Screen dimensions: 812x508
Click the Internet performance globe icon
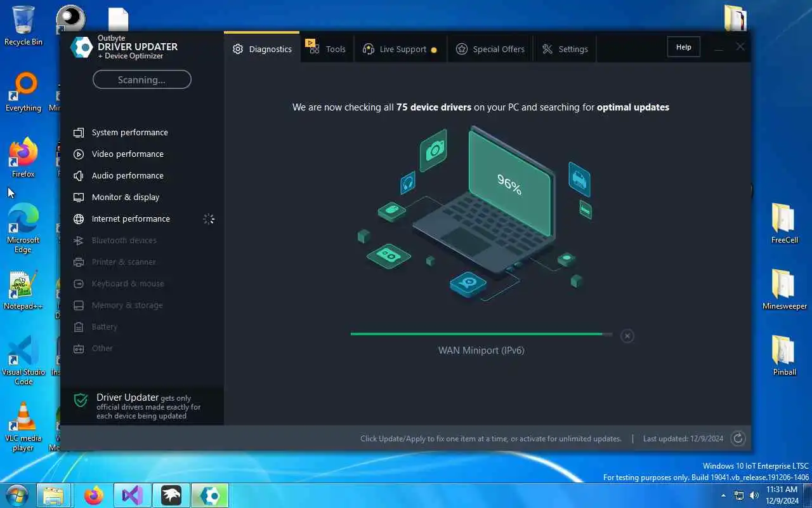79,218
